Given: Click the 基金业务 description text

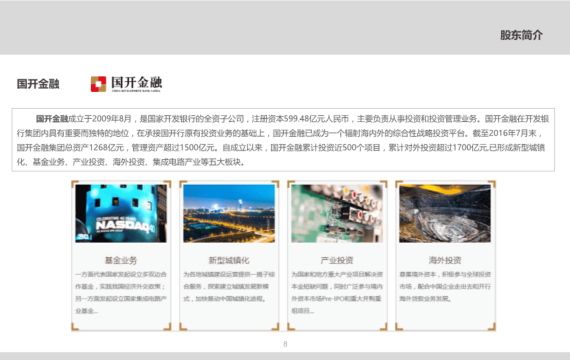Looking at the screenshot, I should point(121,293).
